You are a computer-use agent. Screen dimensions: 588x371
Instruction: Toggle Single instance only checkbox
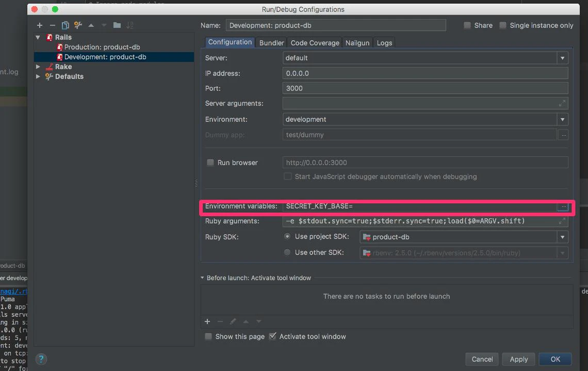point(503,25)
